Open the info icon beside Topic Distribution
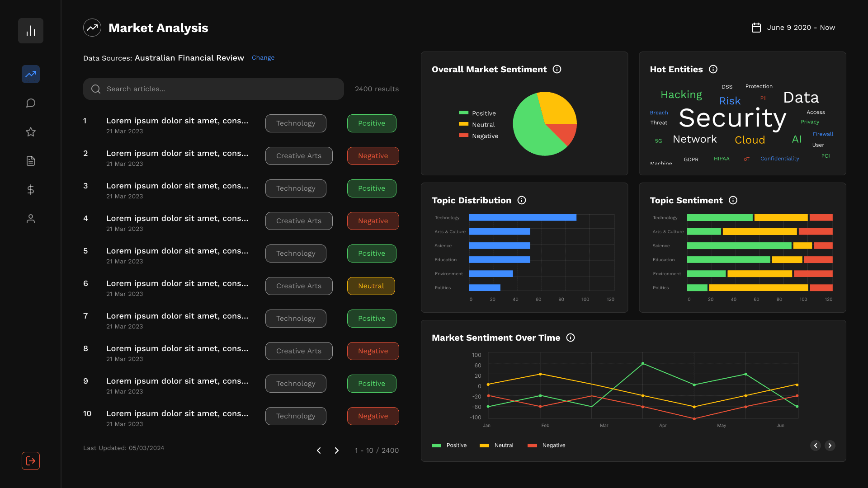868x488 pixels. tap(522, 200)
